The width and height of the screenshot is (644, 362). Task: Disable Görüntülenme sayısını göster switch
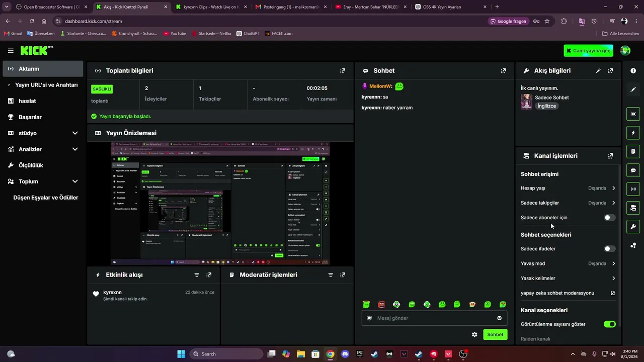tap(609, 324)
